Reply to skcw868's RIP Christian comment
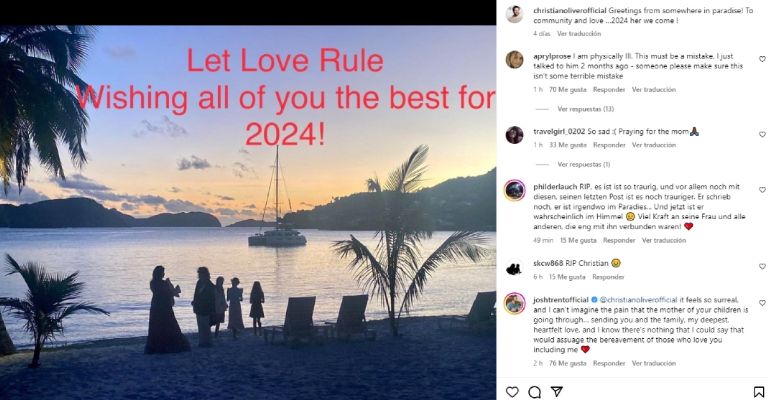This screenshot has height=400, width=768. 608,277
